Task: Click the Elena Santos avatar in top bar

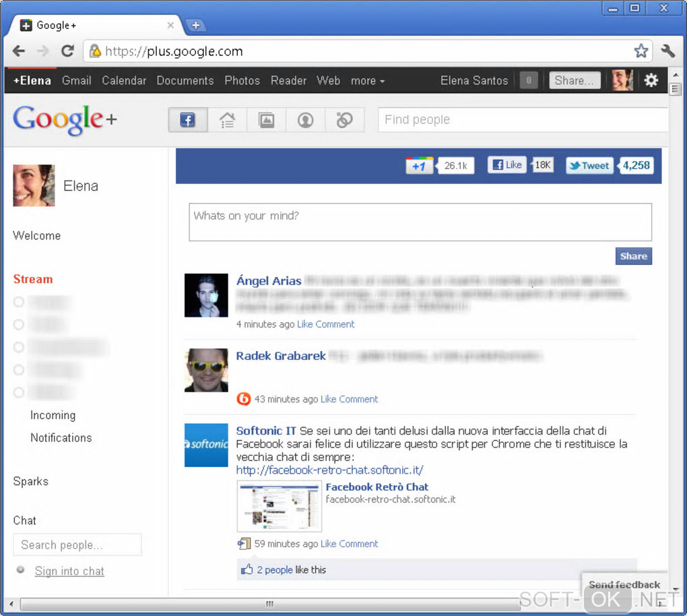Action: [x=622, y=80]
